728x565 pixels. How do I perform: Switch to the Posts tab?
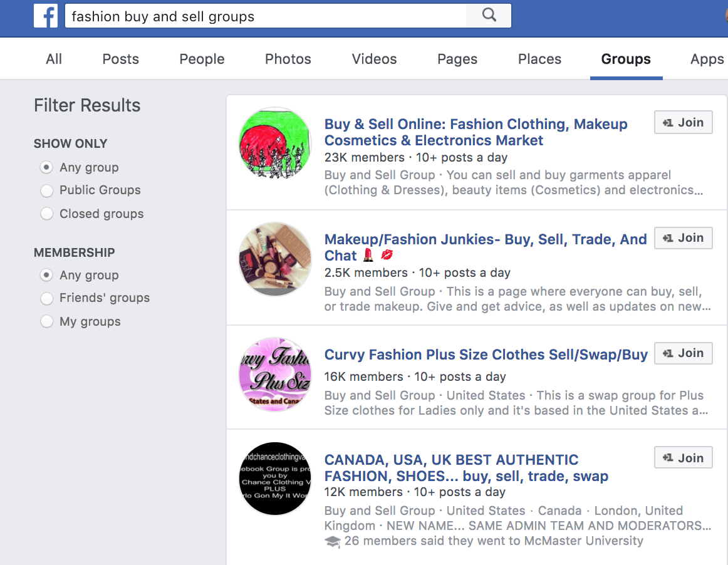coord(120,60)
